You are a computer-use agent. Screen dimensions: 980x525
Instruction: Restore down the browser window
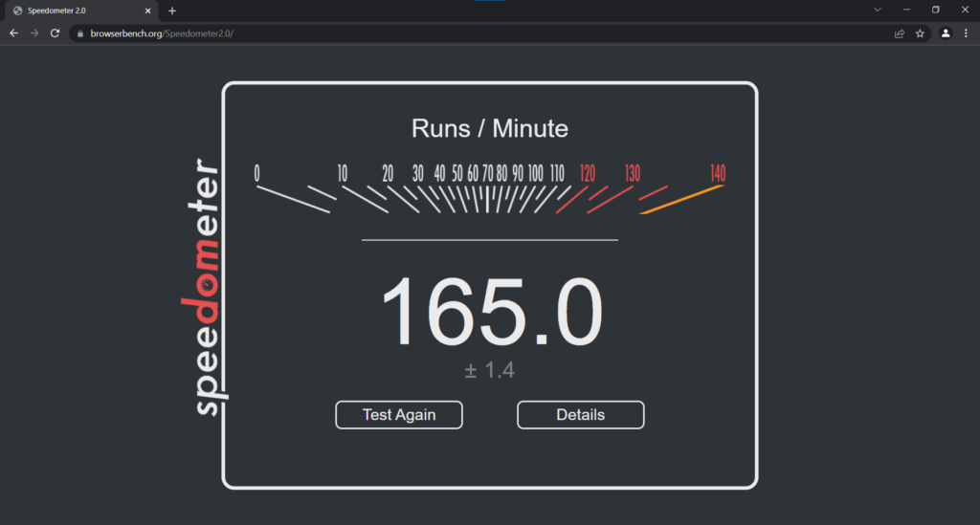pos(936,10)
